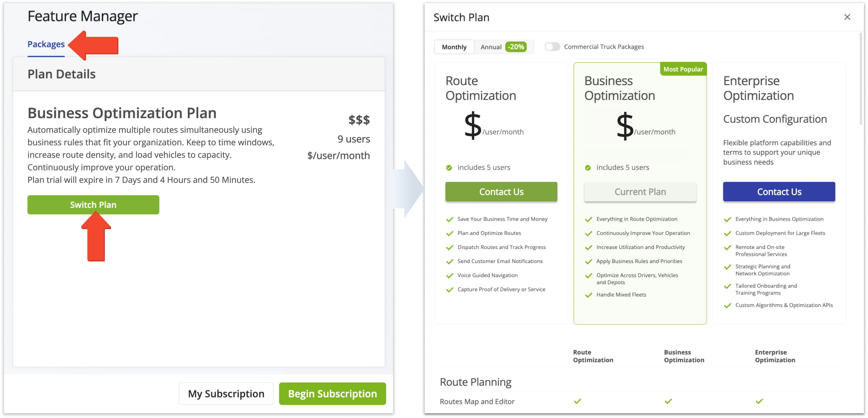Click the Most Popular badge
Viewport: 868px width, 418px height.
[x=683, y=69]
